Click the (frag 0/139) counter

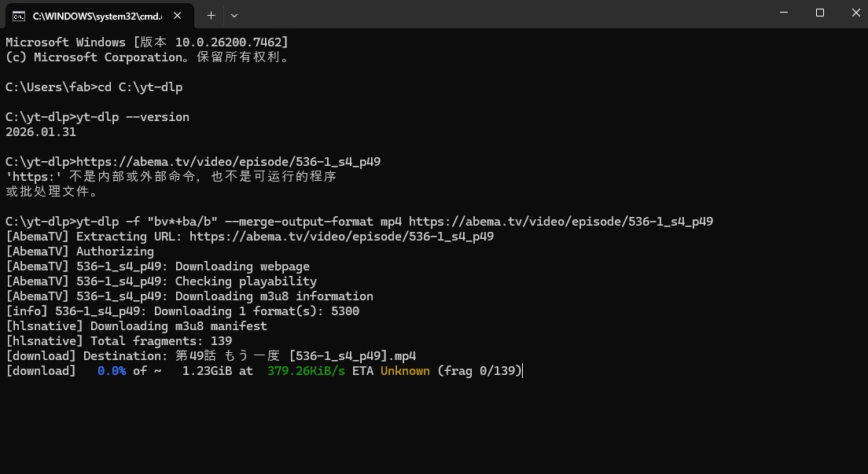480,371
